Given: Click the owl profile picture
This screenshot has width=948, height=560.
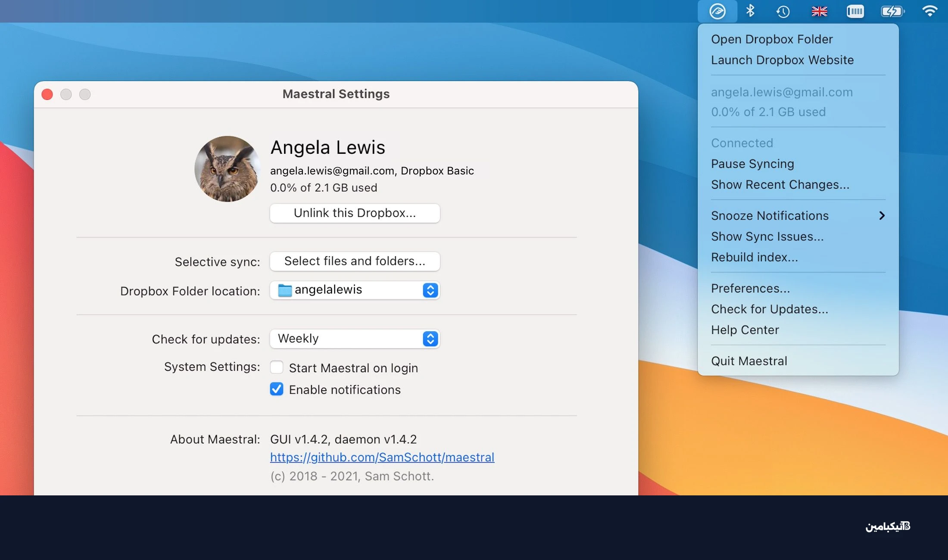Looking at the screenshot, I should tap(227, 169).
